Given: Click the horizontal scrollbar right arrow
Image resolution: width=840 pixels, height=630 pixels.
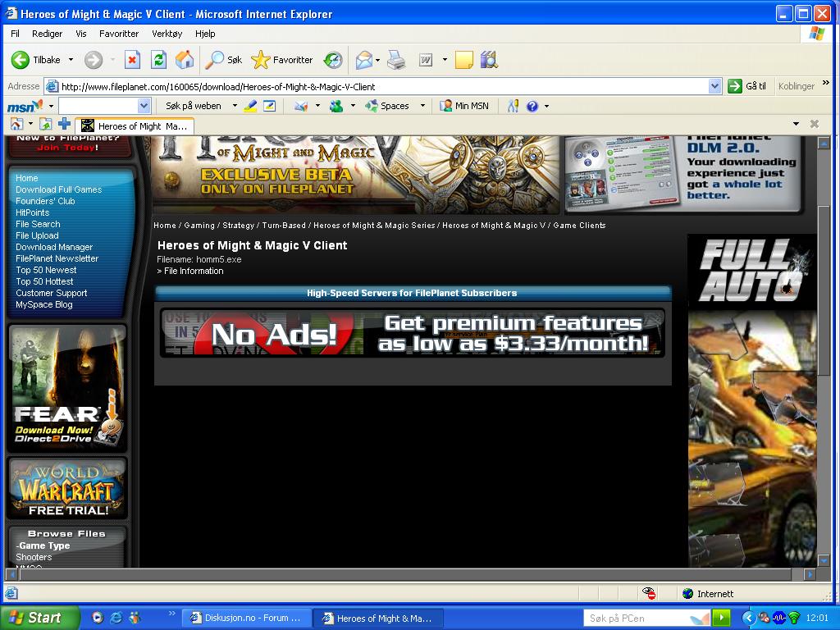Looking at the screenshot, I should point(810,574).
